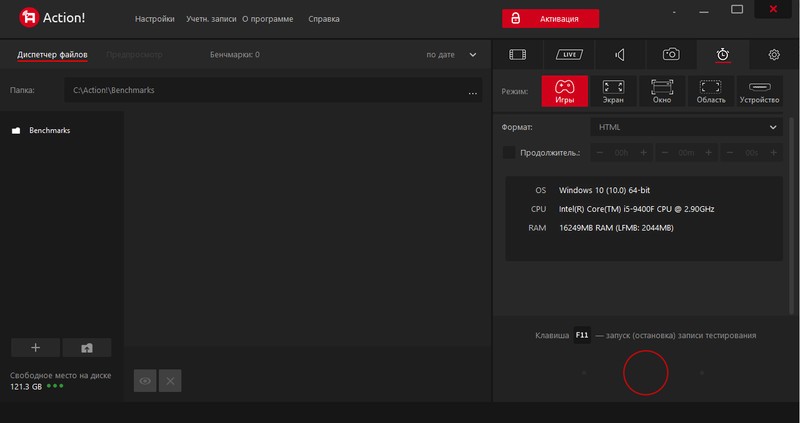Viewport: 800px width, 423px height.
Task: Click the plus button to add folder
Action: (35, 347)
